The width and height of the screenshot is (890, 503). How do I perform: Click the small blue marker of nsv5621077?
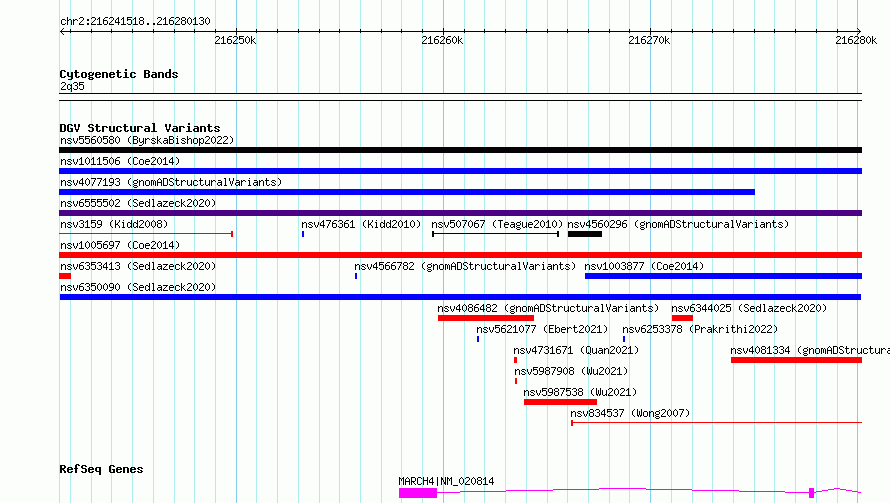click(x=478, y=339)
